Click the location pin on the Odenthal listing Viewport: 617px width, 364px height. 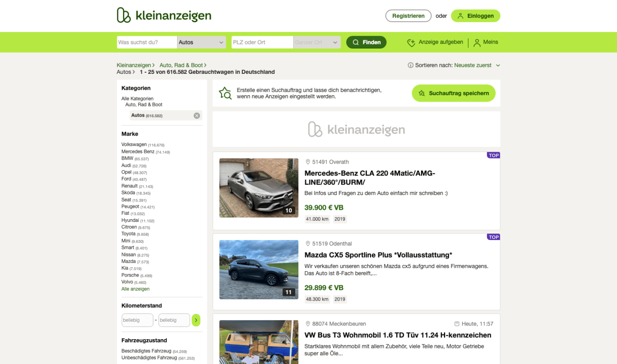[x=307, y=244]
